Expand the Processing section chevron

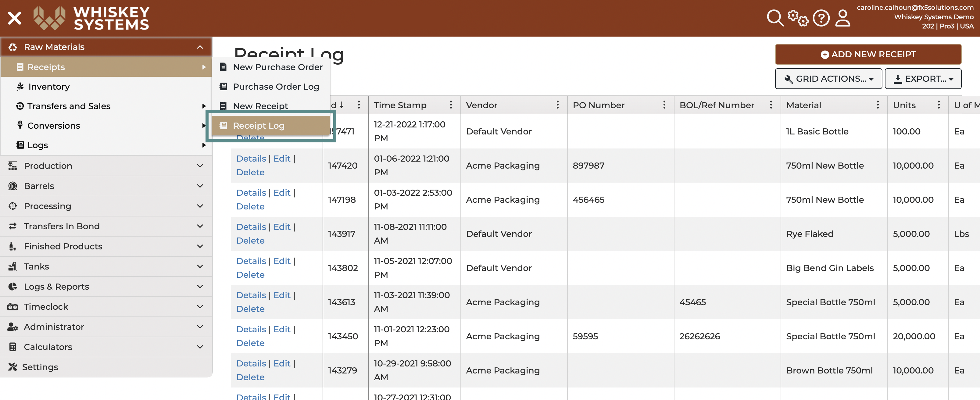[x=200, y=206]
